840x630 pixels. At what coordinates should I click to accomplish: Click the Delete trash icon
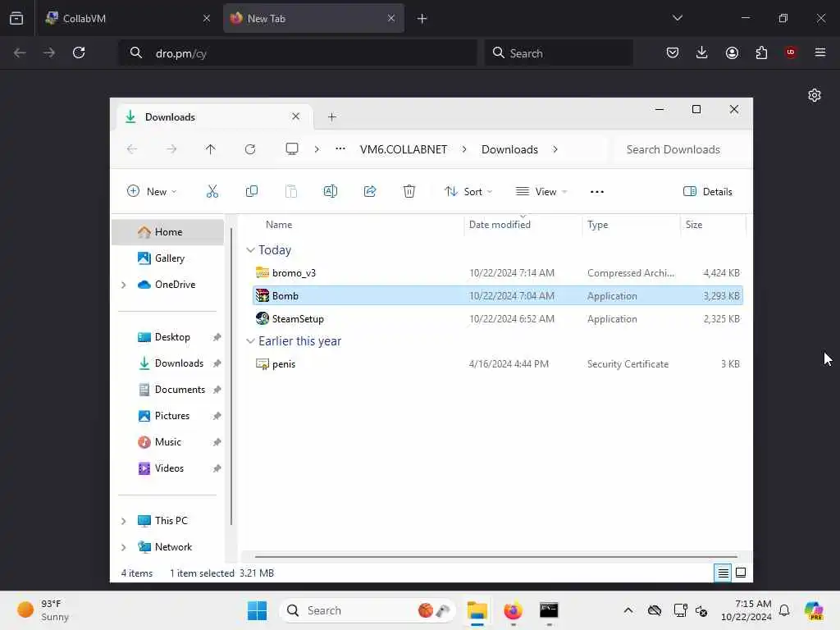(x=409, y=191)
